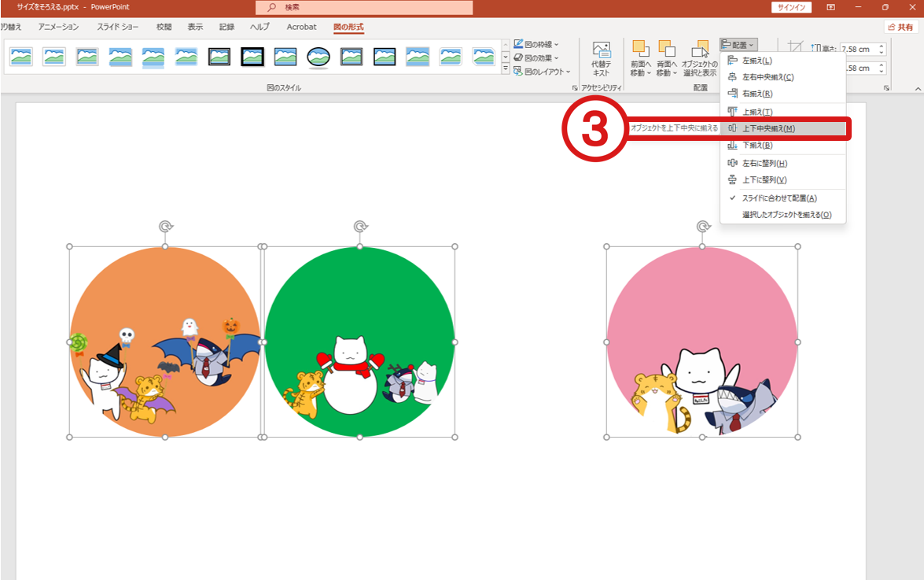Select the green snowman circle picture
Viewport: 924px width, 580px height.
click(360, 342)
